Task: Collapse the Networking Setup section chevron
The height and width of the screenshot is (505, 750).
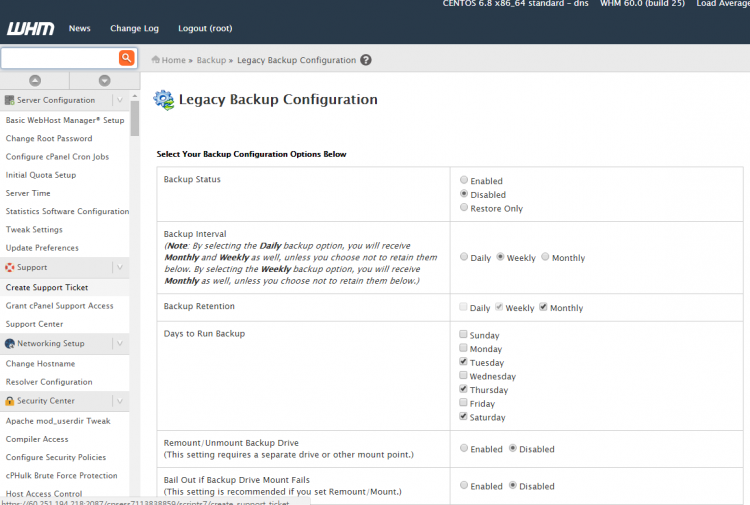Action: tap(120, 343)
